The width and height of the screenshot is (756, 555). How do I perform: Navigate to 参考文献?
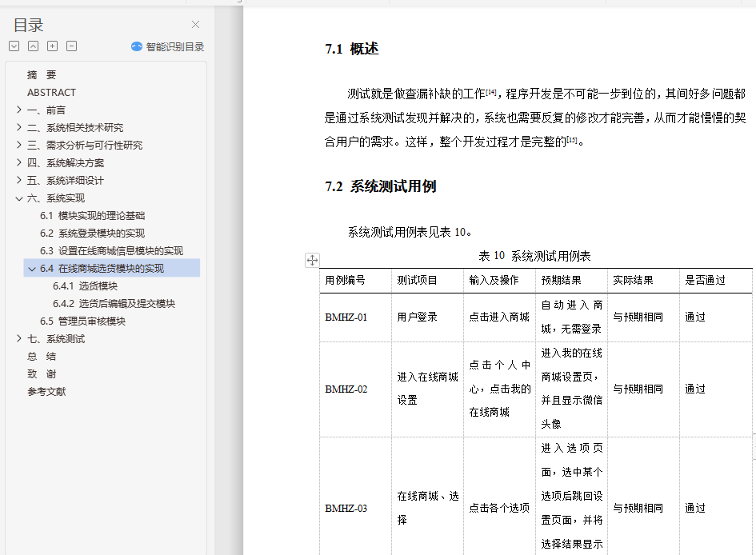click(46, 392)
